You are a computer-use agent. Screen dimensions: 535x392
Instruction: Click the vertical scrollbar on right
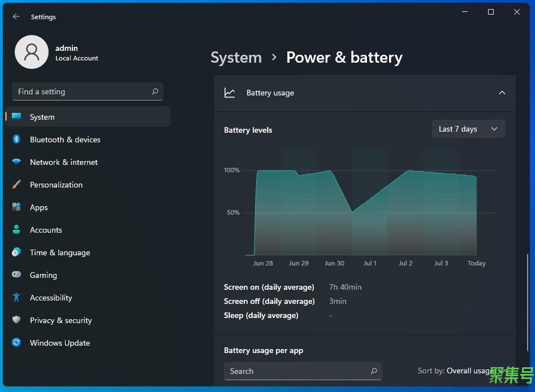click(527, 302)
